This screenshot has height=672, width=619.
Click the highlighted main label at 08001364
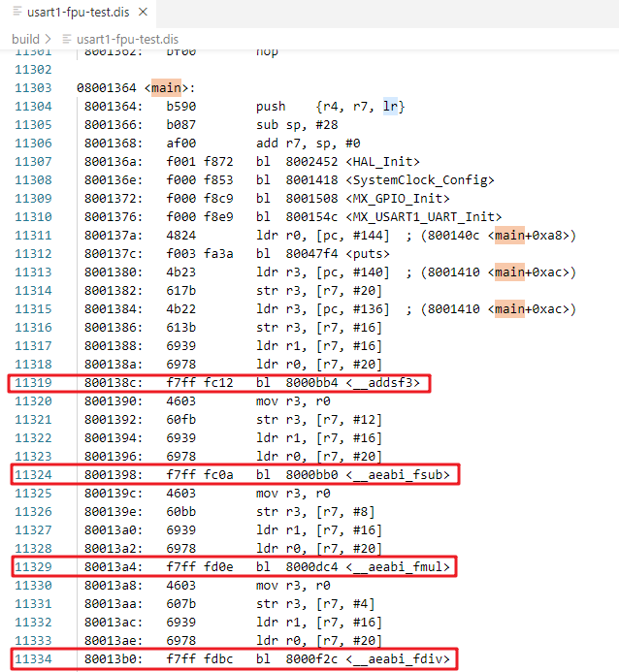(x=166, y=88)
